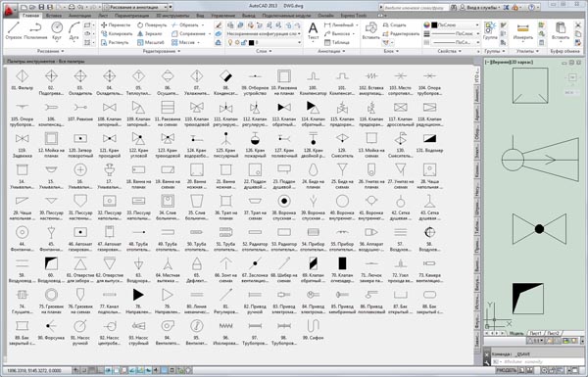Open the ПоСлою color dropdown

click(455, 24)
